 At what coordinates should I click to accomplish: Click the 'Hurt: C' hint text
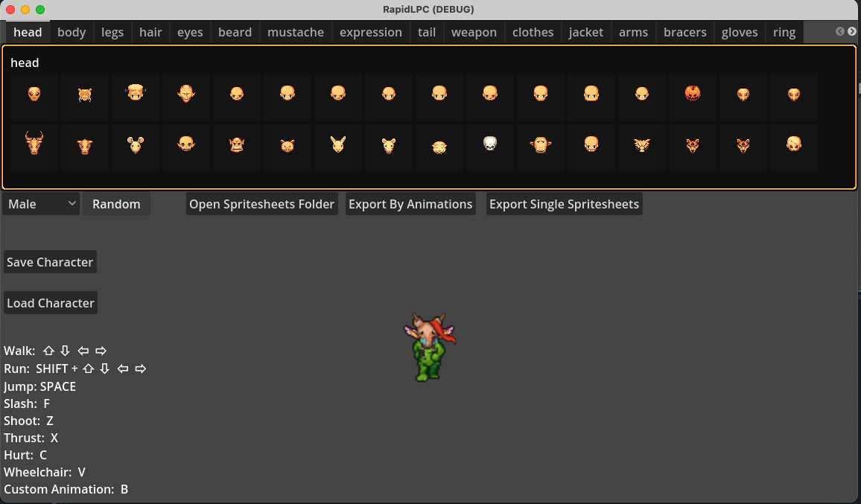[25, 455]
